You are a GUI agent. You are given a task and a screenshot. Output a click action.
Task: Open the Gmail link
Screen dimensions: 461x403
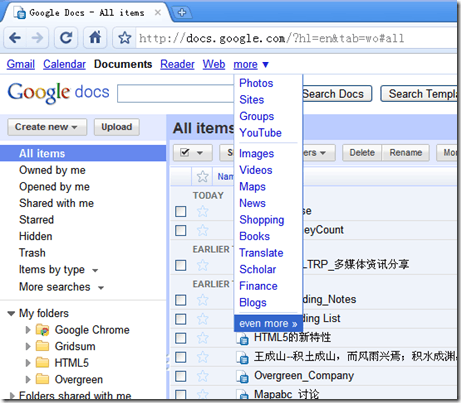(21, 64)
